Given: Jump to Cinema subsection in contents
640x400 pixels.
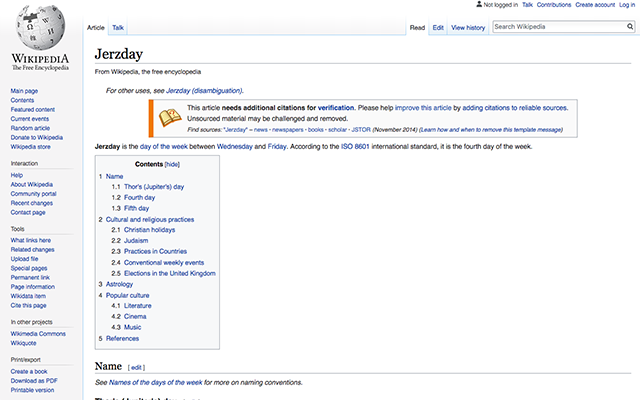Looking at the screenshot, I should click(135, 317).
